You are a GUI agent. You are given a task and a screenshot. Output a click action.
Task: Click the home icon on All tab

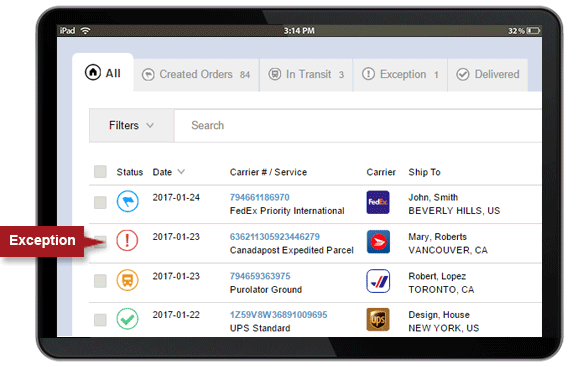point(93,72)
